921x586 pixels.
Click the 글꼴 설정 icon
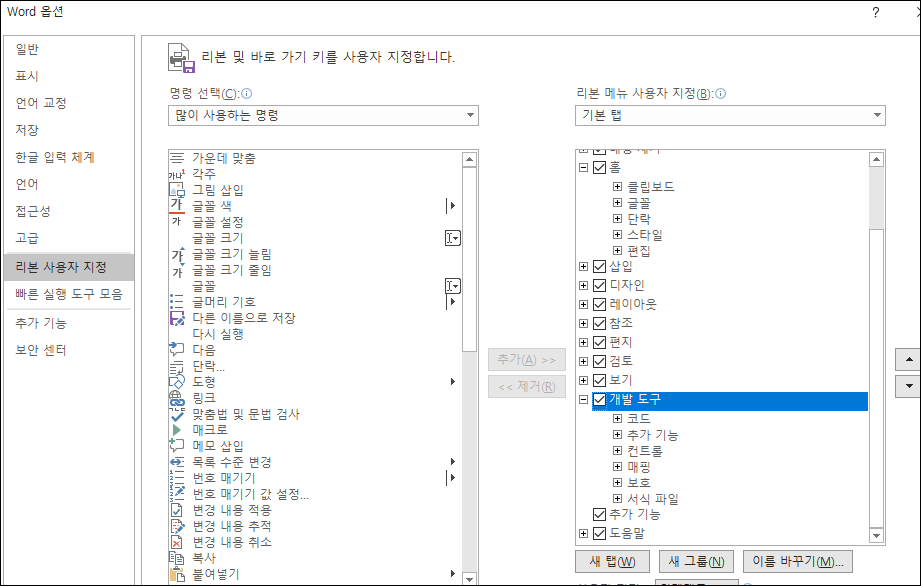177,221
